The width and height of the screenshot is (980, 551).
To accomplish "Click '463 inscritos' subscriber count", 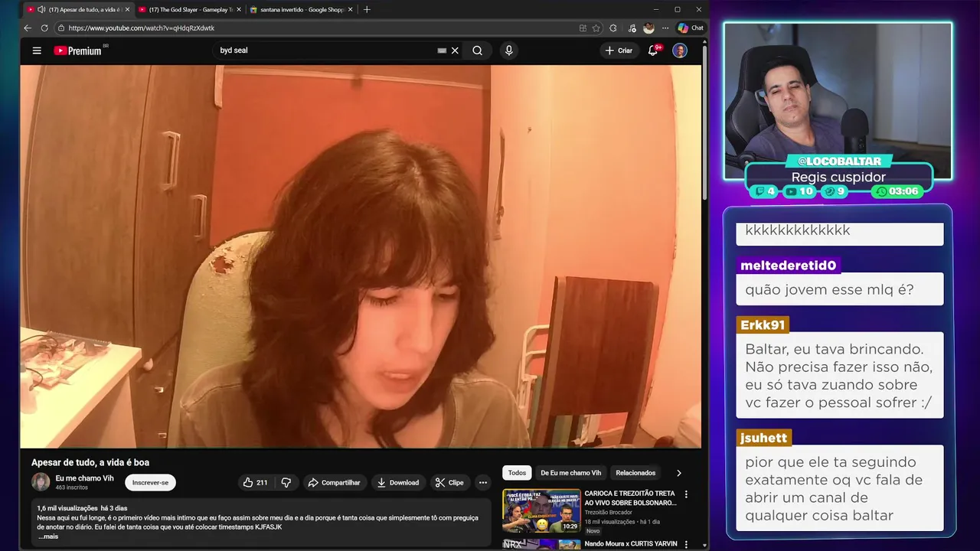I will 71,487.
